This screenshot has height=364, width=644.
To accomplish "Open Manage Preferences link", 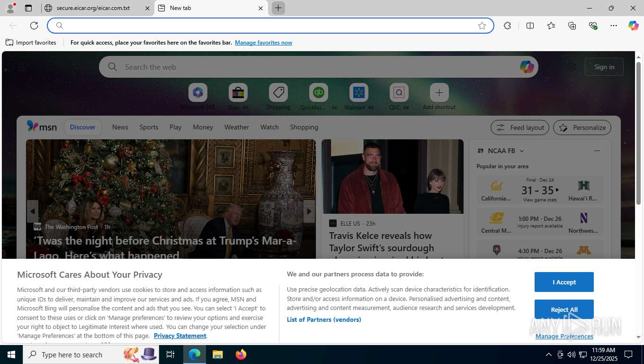I will 564,336.
